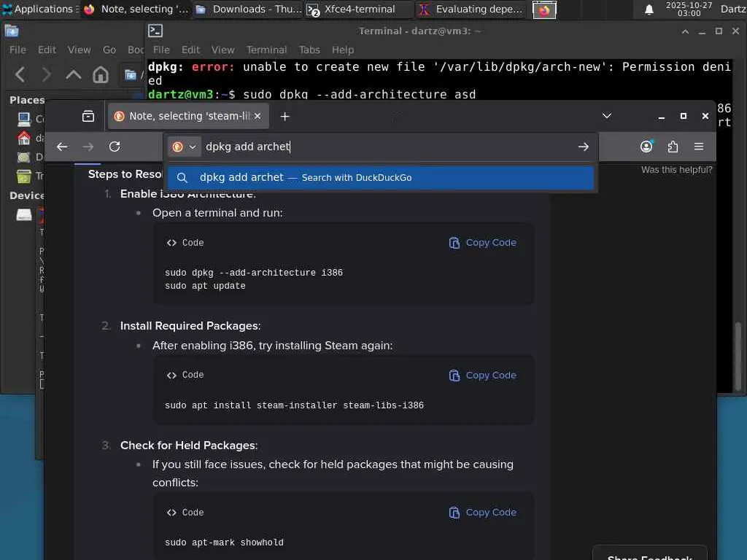Select the drive icon under Devices
The height and width of the screenshot is (560, 747).
(24, 215)
